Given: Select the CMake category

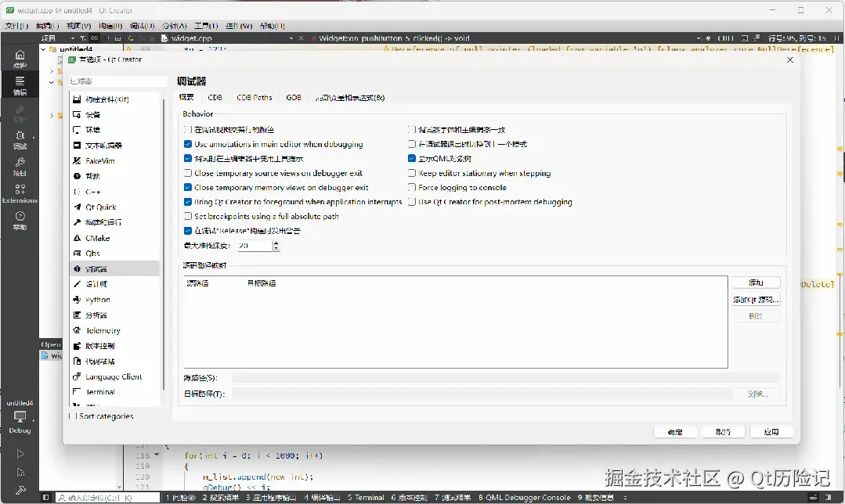Looking at the screenshot, I should coord(115,238).
